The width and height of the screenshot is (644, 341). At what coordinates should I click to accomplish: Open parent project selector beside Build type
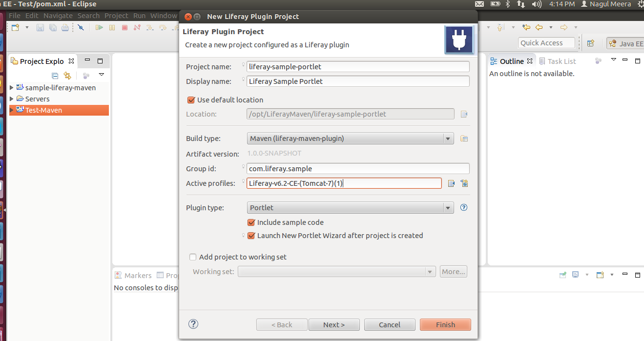click(463, 138)
